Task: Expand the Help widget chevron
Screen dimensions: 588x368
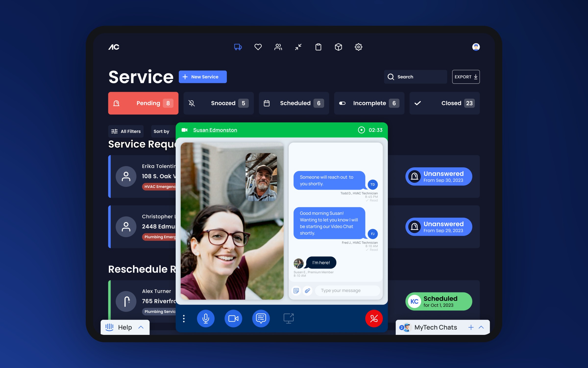Action: pyautogui.click(x=141, y=327)
